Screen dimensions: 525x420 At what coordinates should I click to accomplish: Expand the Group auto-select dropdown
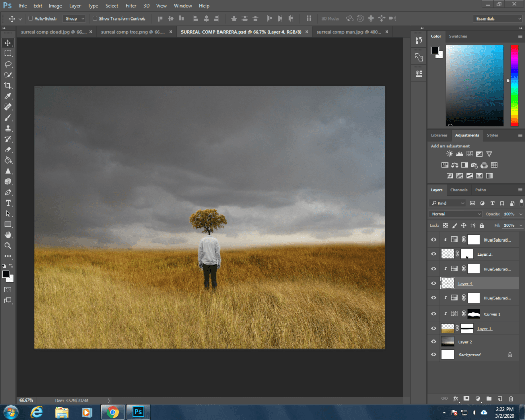click(74, 18)
